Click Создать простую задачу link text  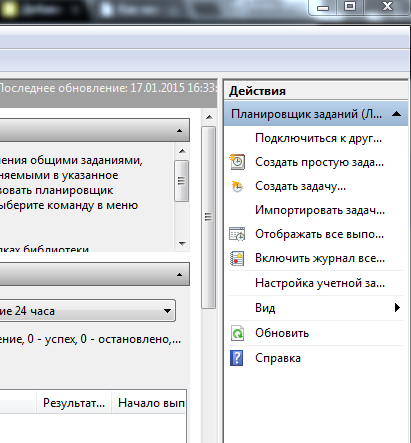coord(319,162)
